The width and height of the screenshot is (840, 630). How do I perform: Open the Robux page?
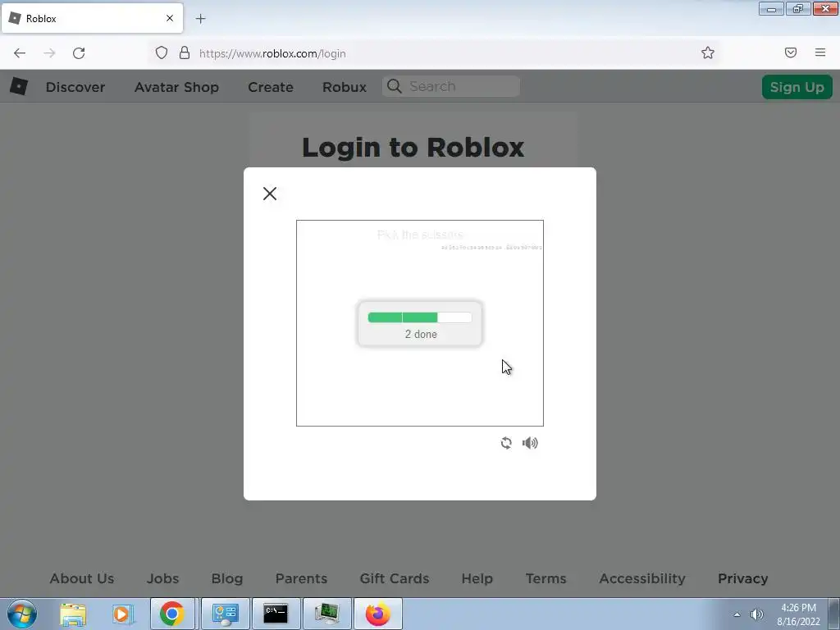[345, 87]
